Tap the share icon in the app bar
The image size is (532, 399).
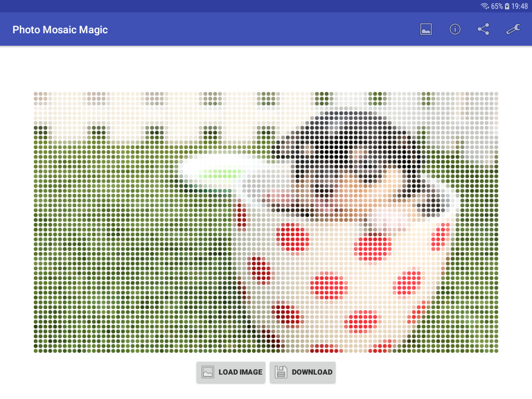pyautogui.click(x=484, y=29)
